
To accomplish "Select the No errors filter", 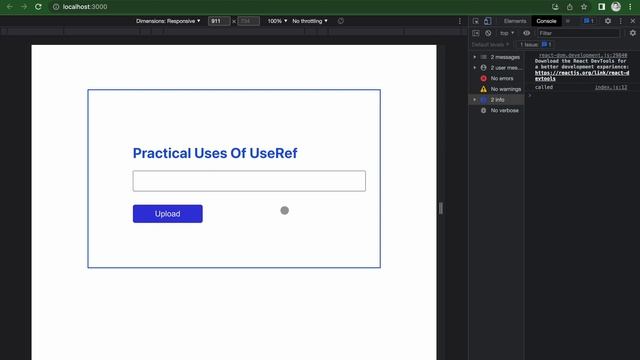I will [x=497, y=78].
